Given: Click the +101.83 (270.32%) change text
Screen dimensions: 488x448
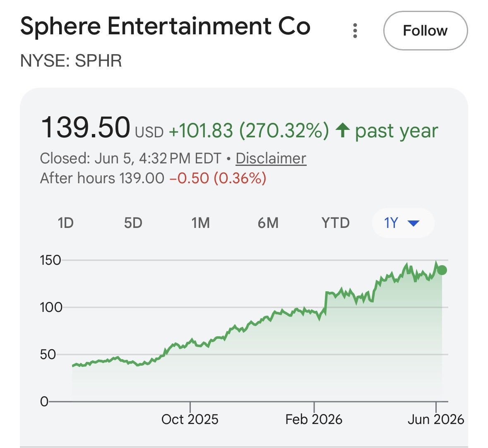Looking at the screenshot, I should coord(249,130).
